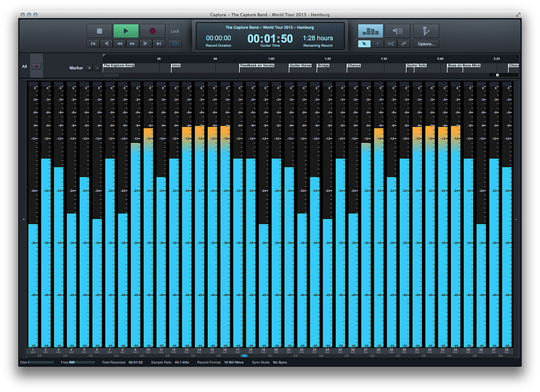The width and height of the screenshot is (540, 392).
Task: Click the Stop transport button
Action: coord(99,31)
